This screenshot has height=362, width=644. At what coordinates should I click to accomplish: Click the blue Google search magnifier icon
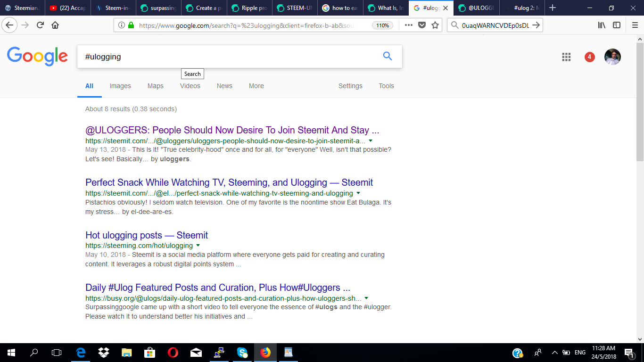(388, 57)
